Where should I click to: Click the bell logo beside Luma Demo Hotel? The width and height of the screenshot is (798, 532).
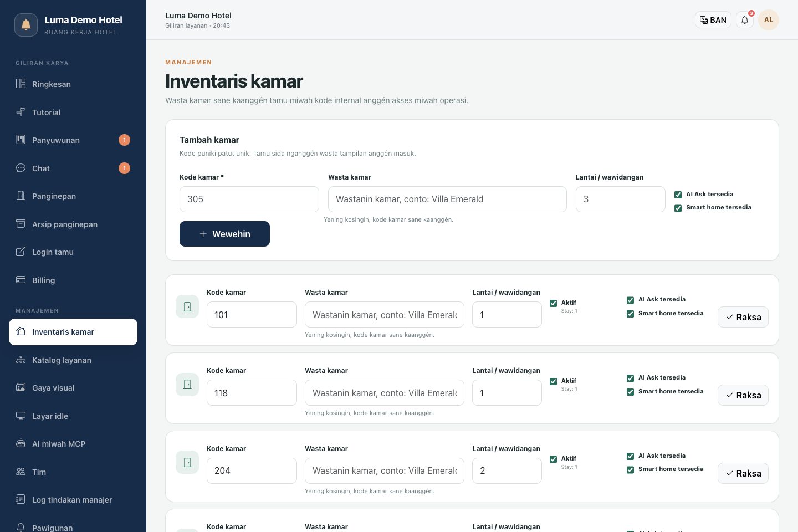[x=26, y=25]
